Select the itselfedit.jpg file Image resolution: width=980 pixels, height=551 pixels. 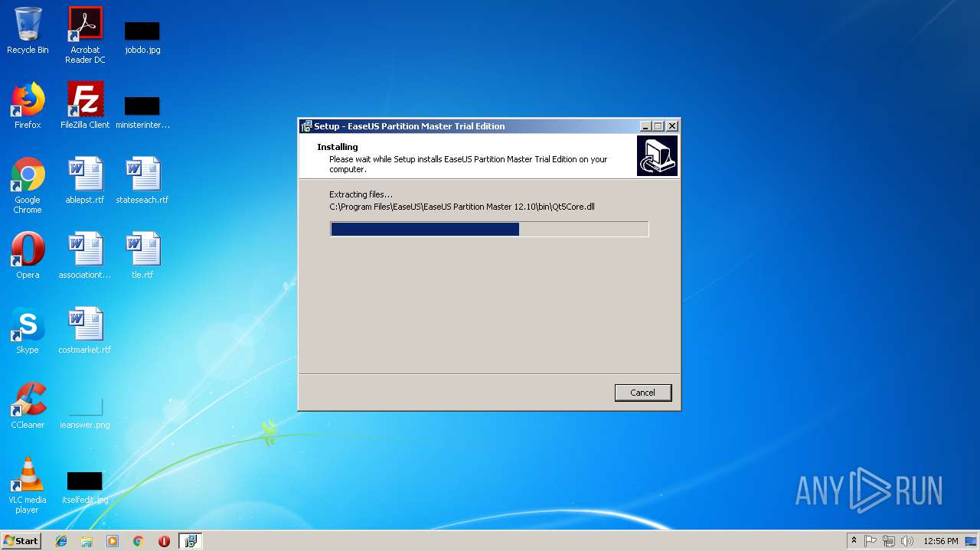point(85,488)
